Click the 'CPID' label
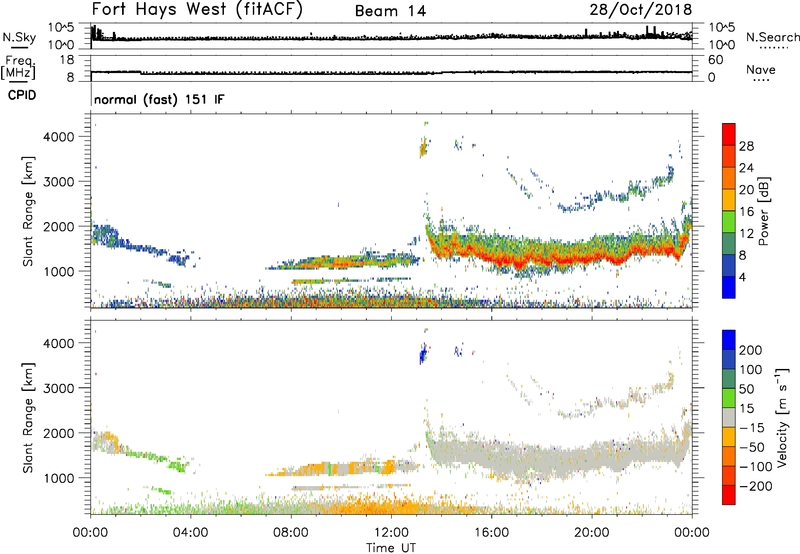This screenshot has height=554, width=800. [x=22, y=95]
